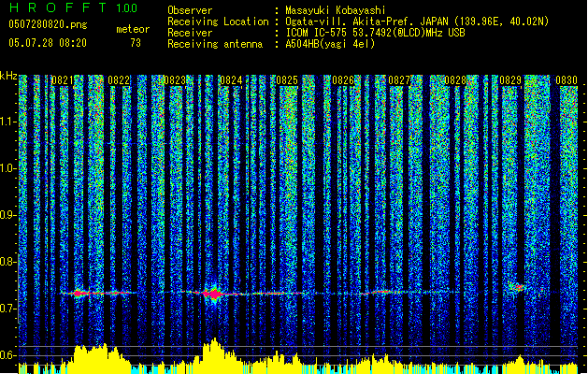The image size is (588, 374).
Task: Click the 1.0 kHz axis label
Action: coord(8,168)
